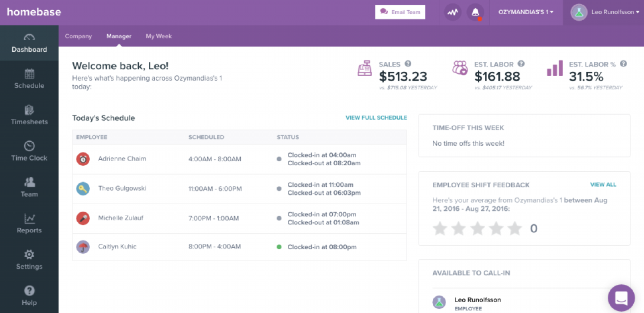Open the activity trends icon in the top bar

(x=453, y=12)
